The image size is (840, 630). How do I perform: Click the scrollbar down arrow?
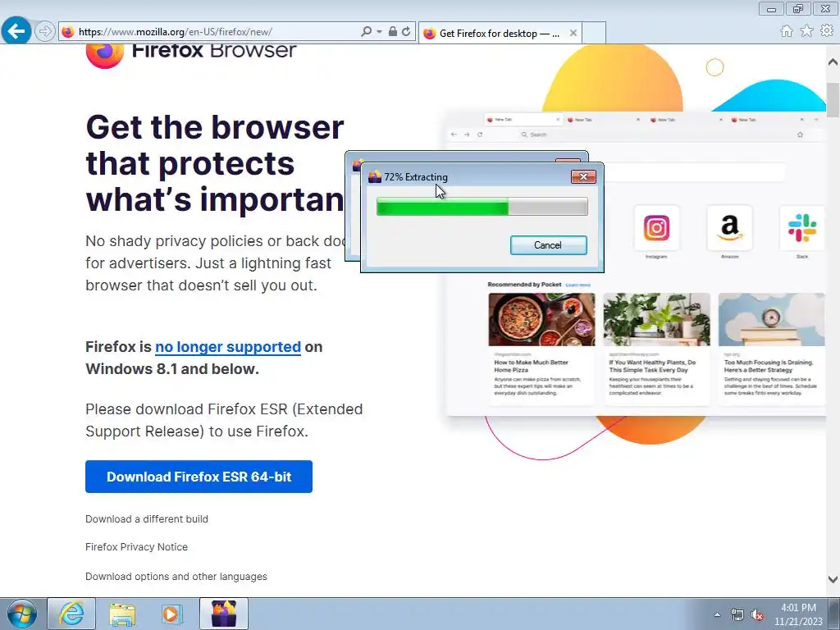point(833,580)
